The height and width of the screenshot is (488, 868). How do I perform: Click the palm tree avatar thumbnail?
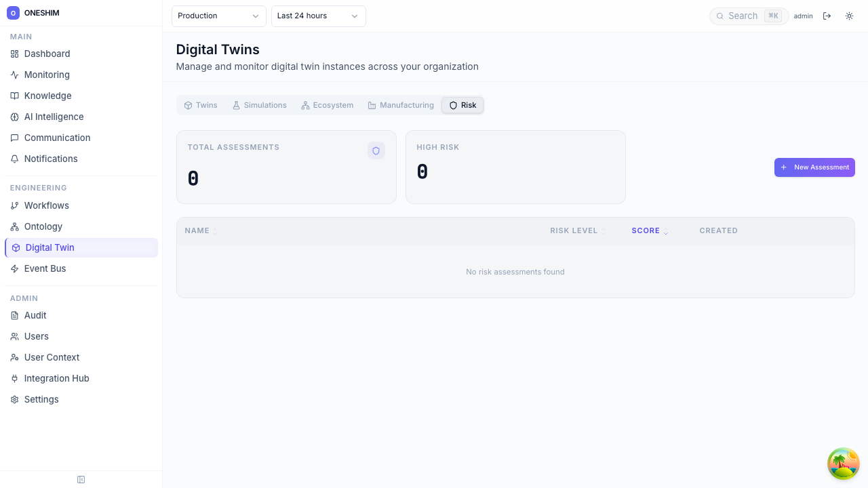click(x=843, y=464)
